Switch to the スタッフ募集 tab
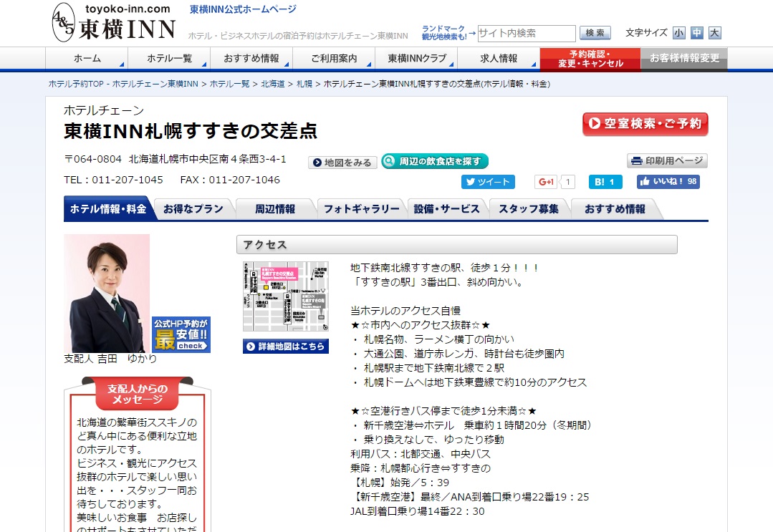 529,209
